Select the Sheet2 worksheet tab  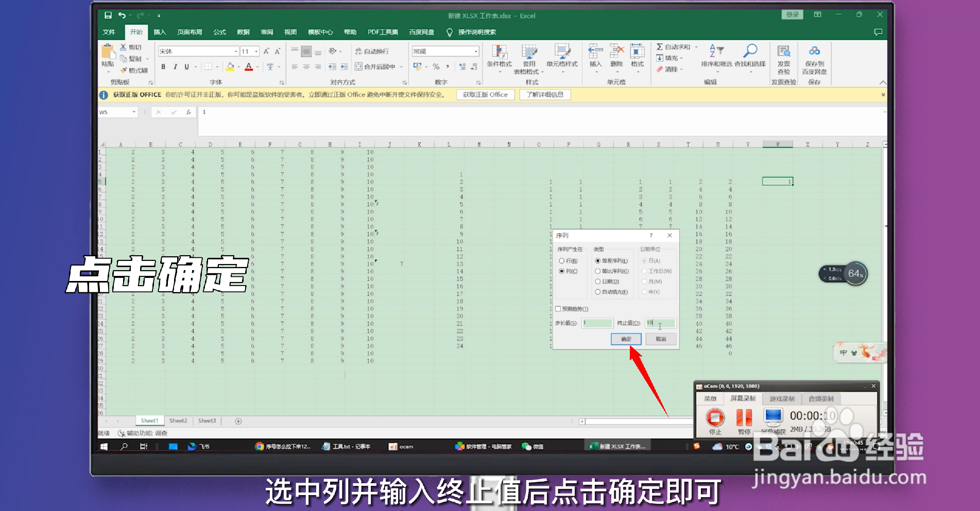(x=178, y=420)
